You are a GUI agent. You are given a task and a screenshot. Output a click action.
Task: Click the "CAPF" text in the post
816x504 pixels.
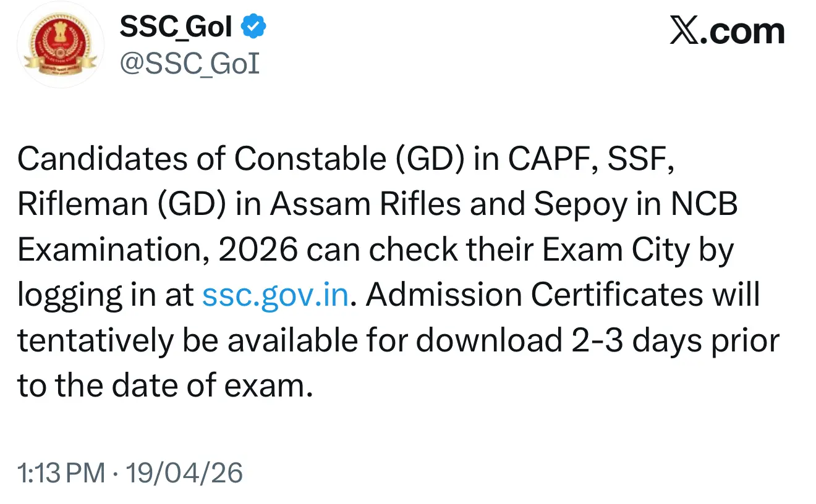coord(551,160)
